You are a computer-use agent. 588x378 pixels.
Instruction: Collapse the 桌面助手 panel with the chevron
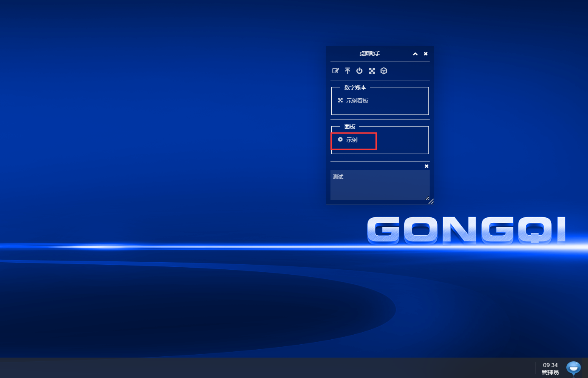pos(415,54)
